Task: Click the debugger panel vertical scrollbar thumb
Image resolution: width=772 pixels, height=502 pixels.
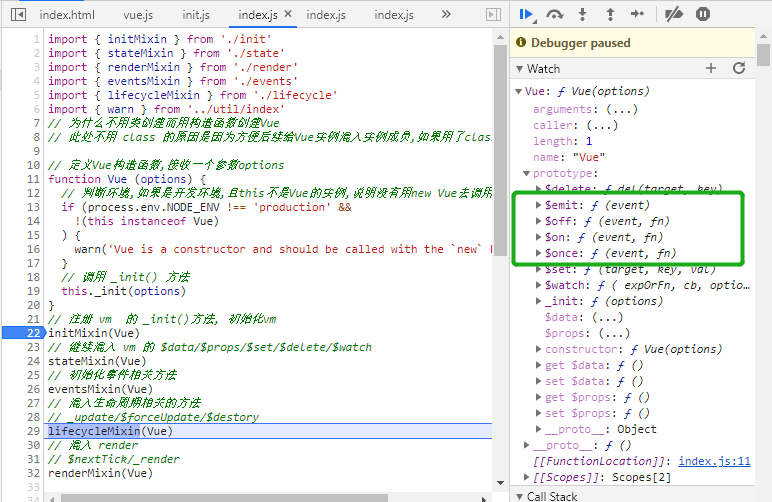Action: 763,55
